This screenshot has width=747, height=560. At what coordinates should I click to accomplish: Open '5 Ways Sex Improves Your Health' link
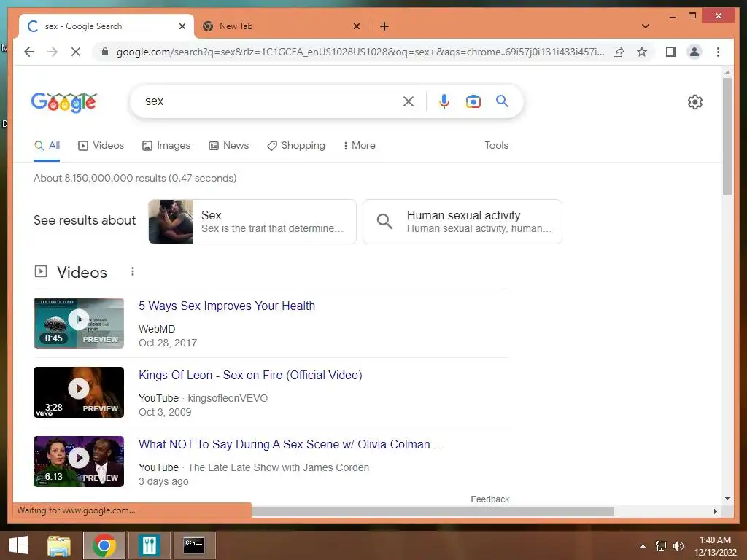(227, 306)
